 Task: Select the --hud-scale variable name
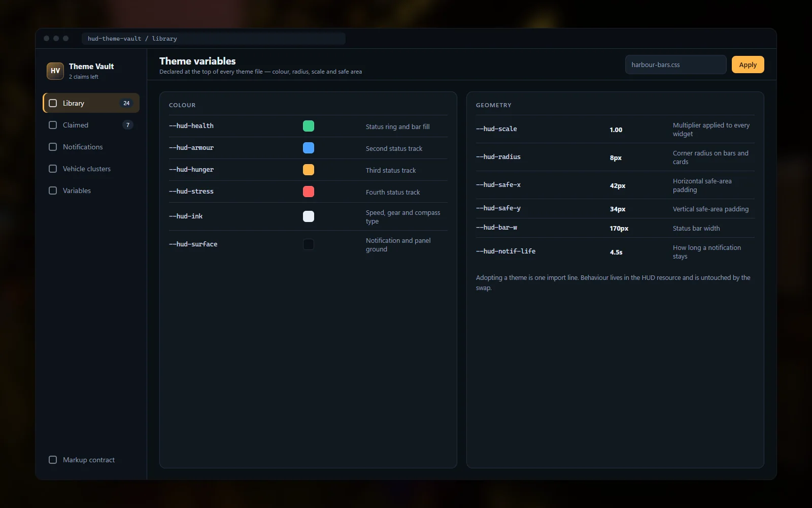(496, 129)
